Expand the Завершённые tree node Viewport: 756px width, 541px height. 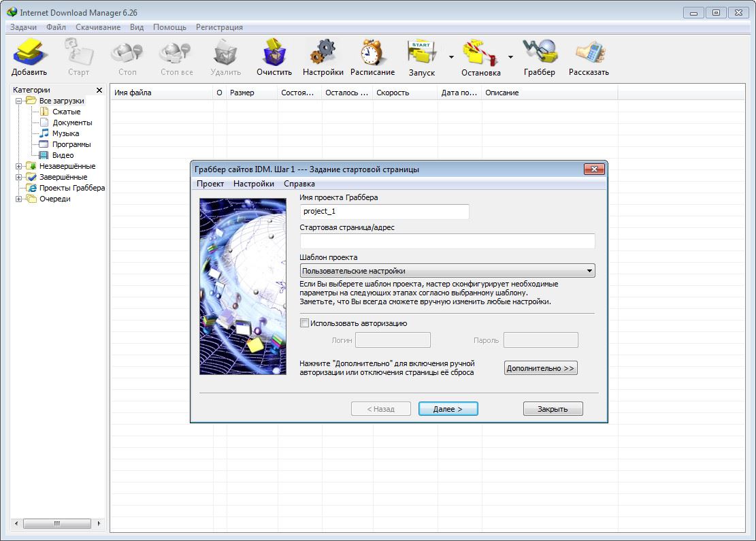(18, 177)
